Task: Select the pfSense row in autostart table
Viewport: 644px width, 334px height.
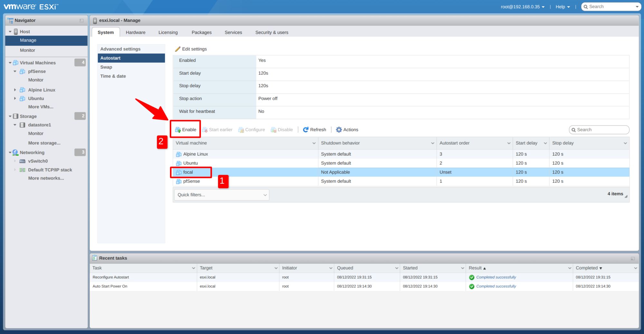Action: click(245, 181)
